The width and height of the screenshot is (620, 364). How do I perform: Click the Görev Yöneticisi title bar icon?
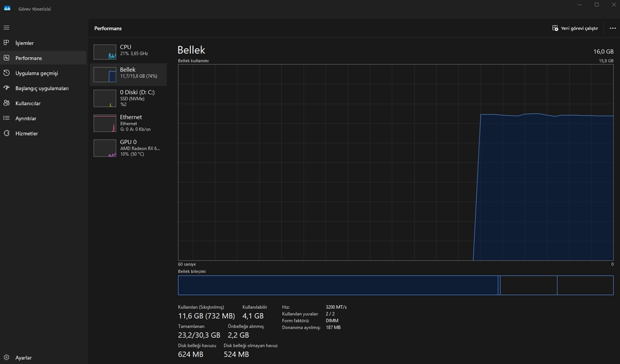7,8
